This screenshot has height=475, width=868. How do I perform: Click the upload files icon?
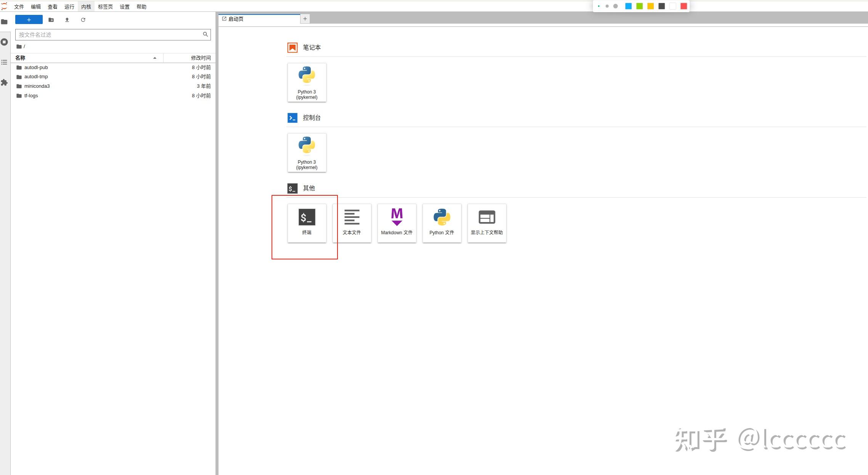[67, 20]
